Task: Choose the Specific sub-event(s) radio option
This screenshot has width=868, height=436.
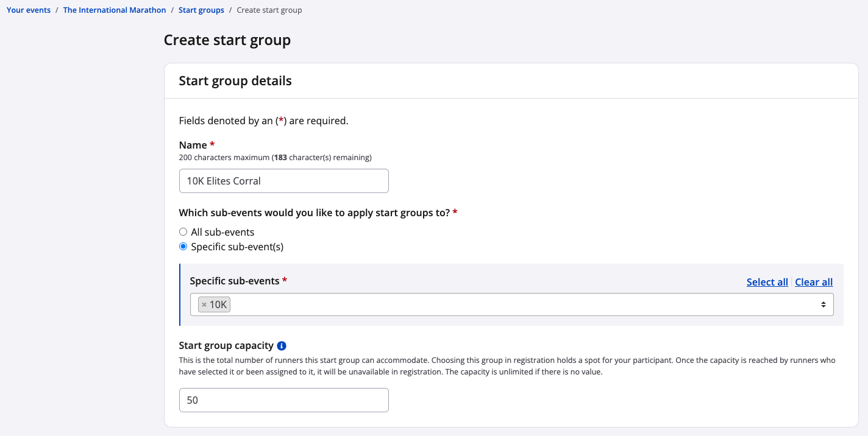Action: 183,247
